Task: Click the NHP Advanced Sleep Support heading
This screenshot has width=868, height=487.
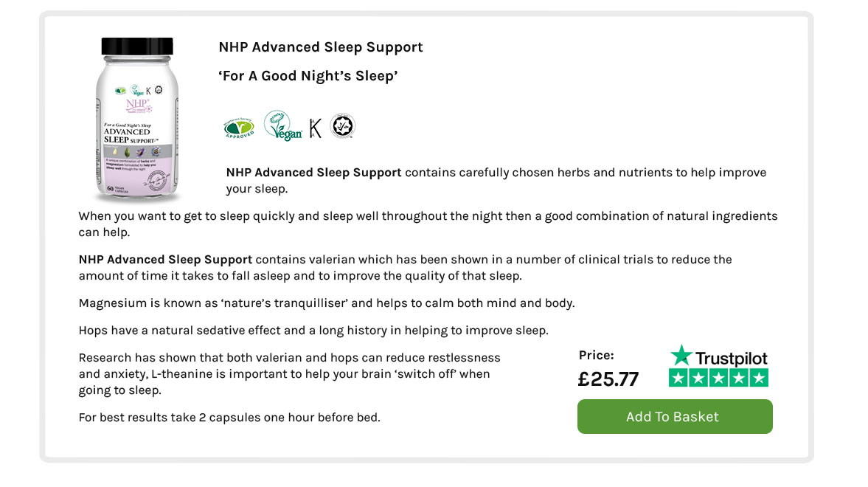Action: pyautogui.click(x=321, y=47)
